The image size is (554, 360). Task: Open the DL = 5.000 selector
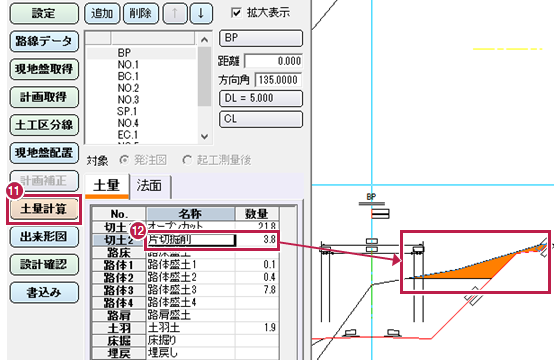click(x=261, y=98)
